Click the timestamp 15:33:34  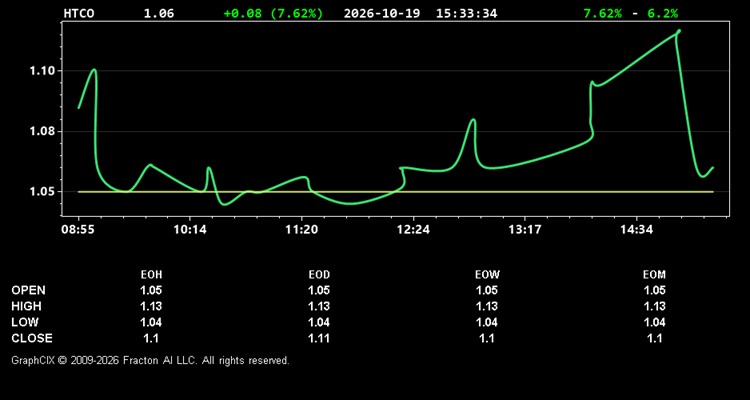pos(466,13)
